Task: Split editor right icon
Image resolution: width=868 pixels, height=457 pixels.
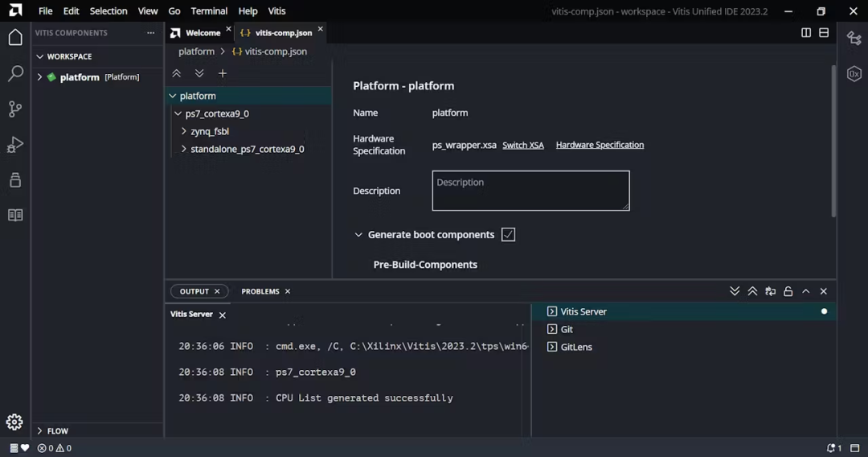Action: [806, 33]
